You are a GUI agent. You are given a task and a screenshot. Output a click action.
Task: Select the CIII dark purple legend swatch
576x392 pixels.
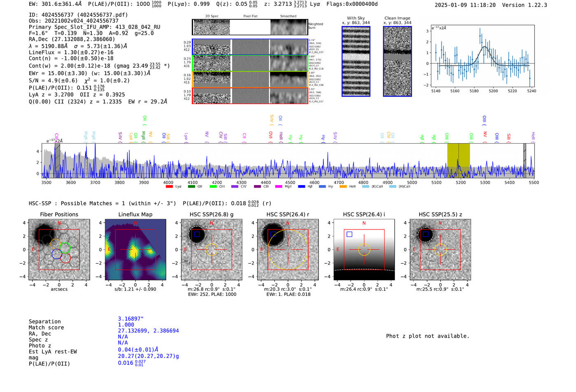point(258,187)
